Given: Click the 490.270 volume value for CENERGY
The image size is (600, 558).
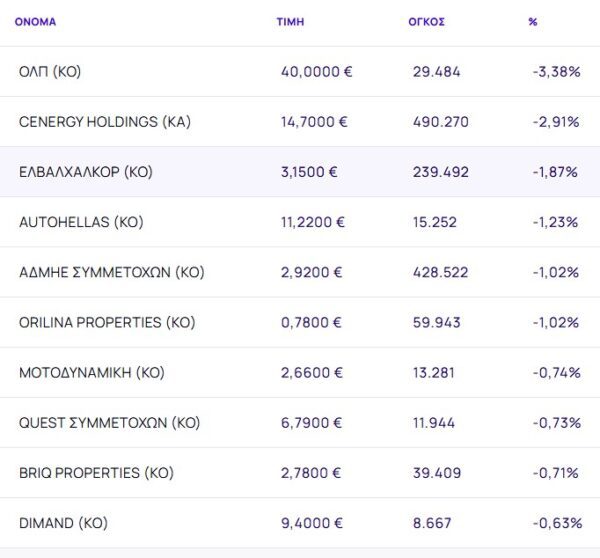Looking at the screenshot, I should pos(440,122).
